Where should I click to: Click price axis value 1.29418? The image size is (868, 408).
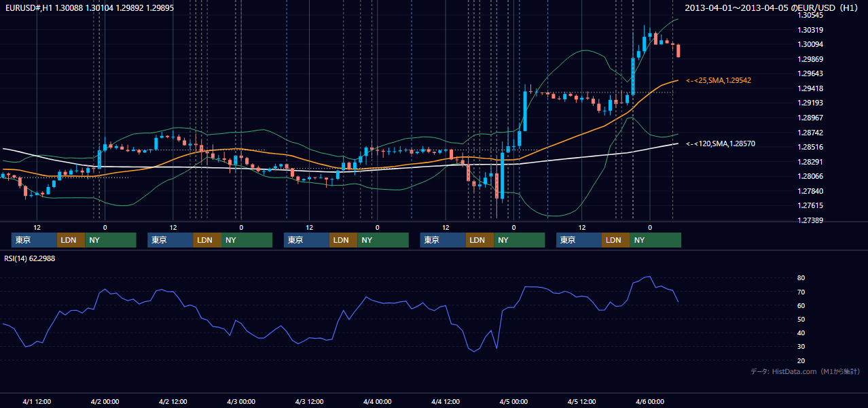coord(810,88)
